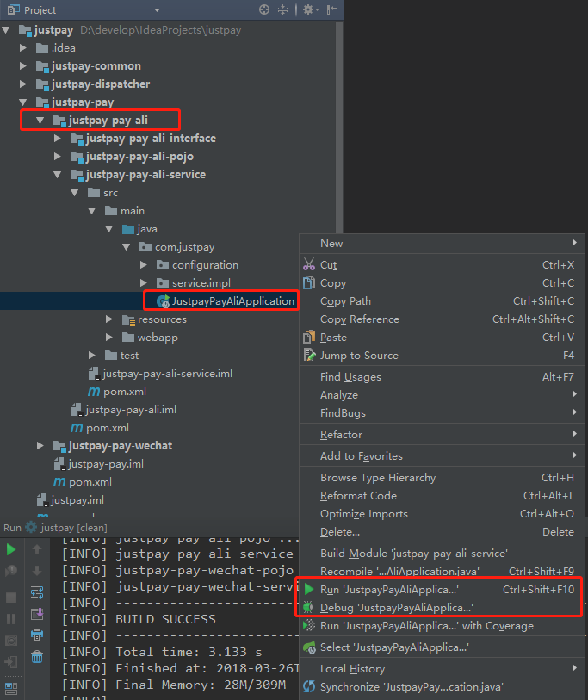
Task: Choose Debug 'JustpayPayAliApplica...' menu entry
Action: (x=442, y=608)
